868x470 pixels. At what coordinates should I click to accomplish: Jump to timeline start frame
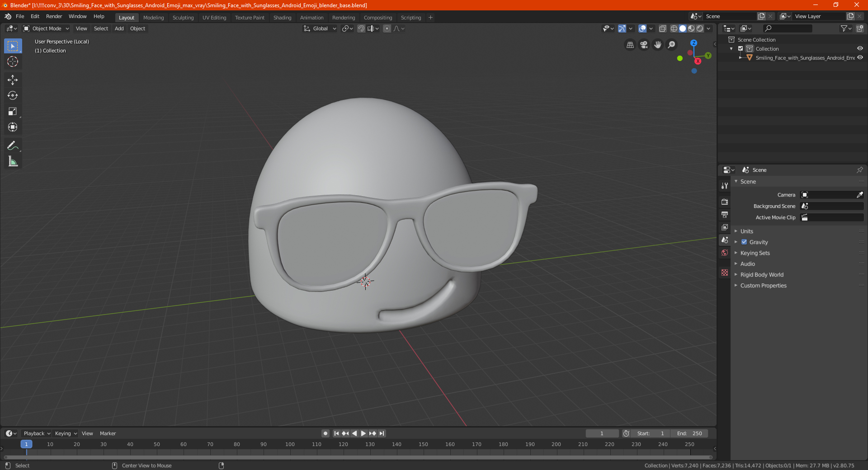pyautogui.click(x=336, y=433)
